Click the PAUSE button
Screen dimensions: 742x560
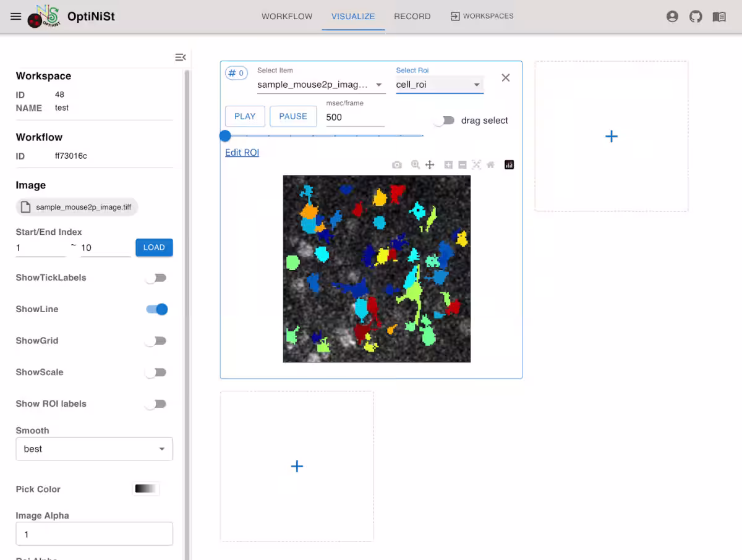pos(293,116)
